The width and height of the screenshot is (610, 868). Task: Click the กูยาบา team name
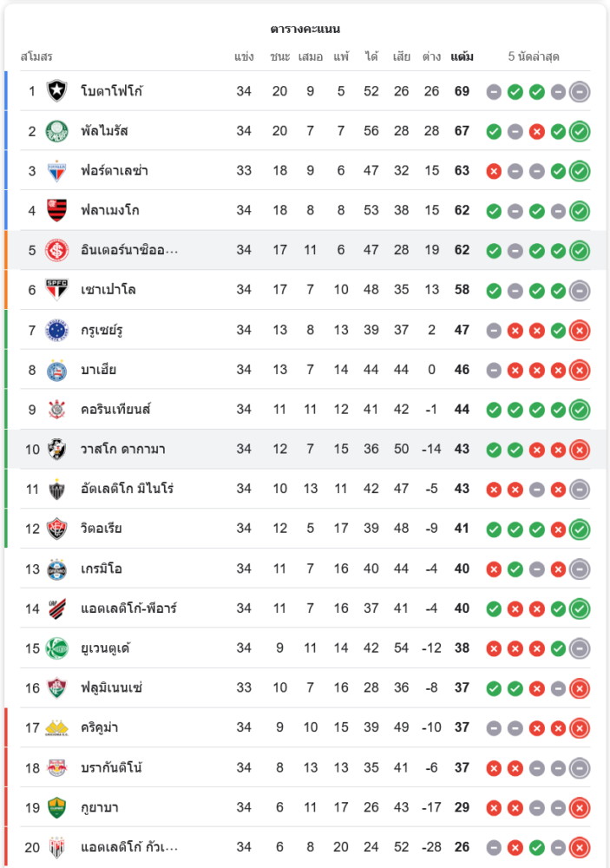click(99, 807)
